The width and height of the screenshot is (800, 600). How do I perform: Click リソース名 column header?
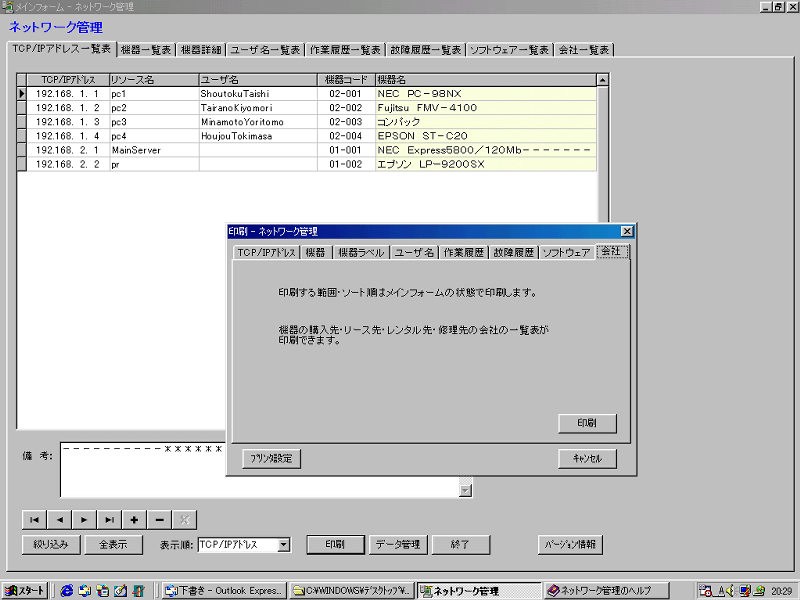tap(154, 80)
